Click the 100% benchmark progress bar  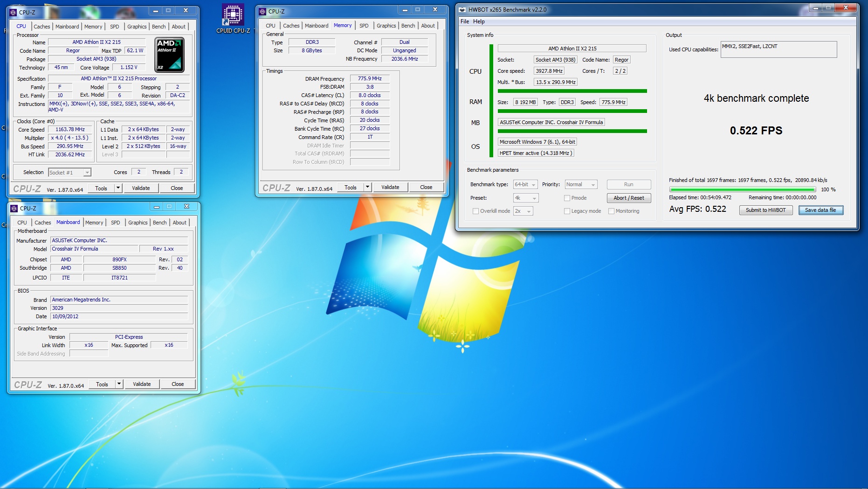[x=743, y=189]
